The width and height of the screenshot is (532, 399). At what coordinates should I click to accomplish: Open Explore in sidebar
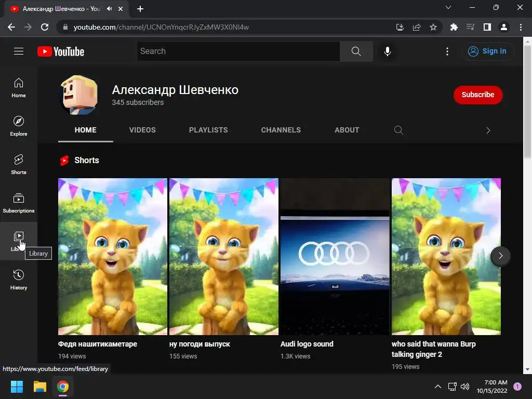[19, 126]
